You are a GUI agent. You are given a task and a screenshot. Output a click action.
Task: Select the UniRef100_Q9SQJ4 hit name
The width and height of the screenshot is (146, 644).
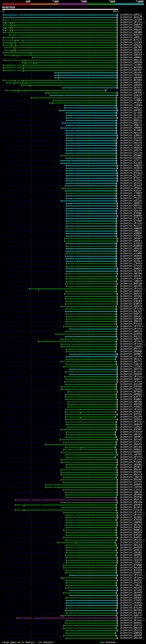[131, 53]
